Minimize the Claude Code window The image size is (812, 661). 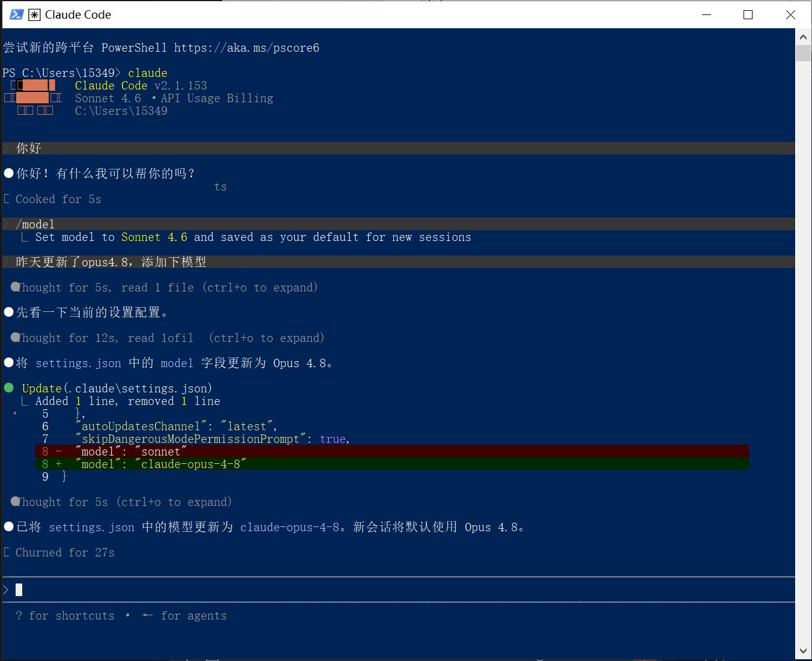click(x=707, y=14)
